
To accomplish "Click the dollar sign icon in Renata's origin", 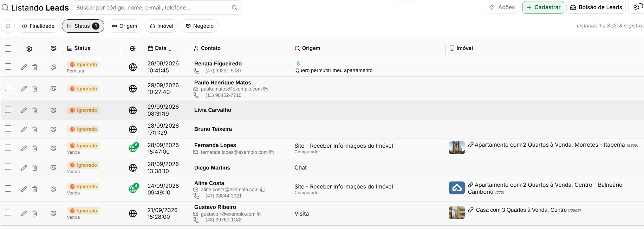I will click(x=298, y=64).
